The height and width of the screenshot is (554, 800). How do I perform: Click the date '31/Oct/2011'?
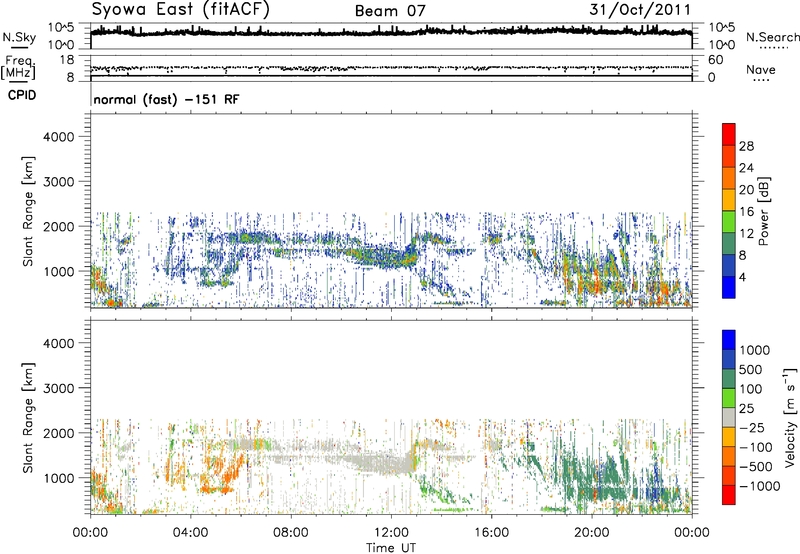pyautogui.click(x=640, y=10)
